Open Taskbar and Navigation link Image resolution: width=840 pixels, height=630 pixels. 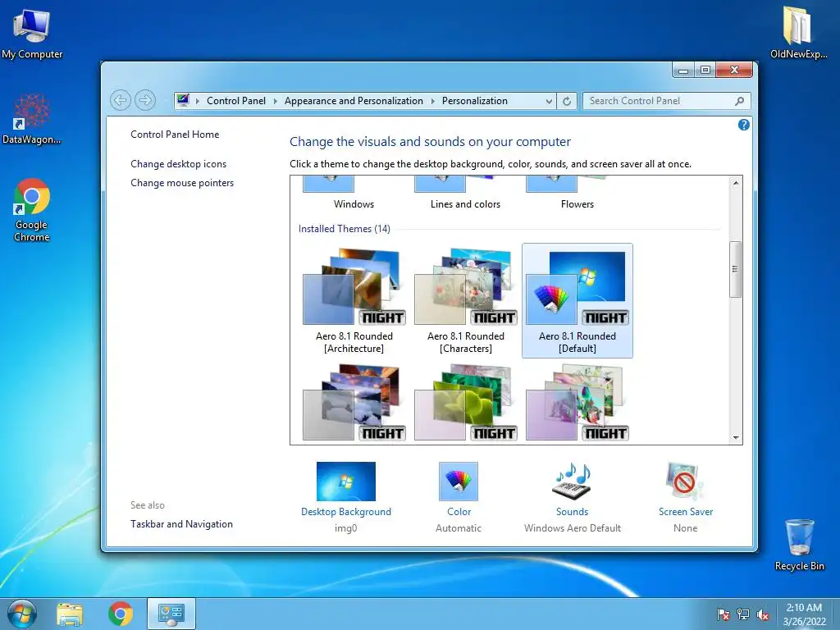click(181, 524)
